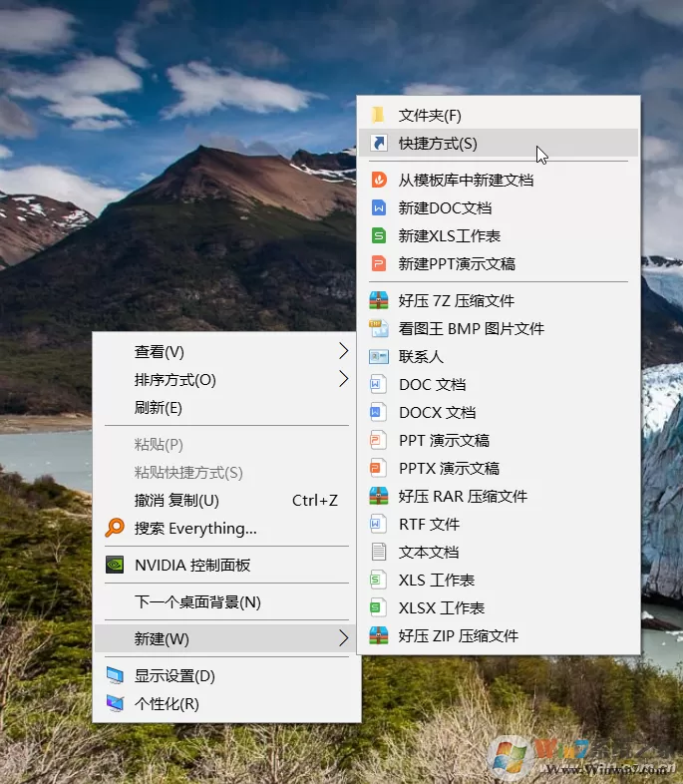Image resolution: width=683 pixels, height=784 pixels.
Task: Open the 新建(W) submenu chevron
Action: 343,638
